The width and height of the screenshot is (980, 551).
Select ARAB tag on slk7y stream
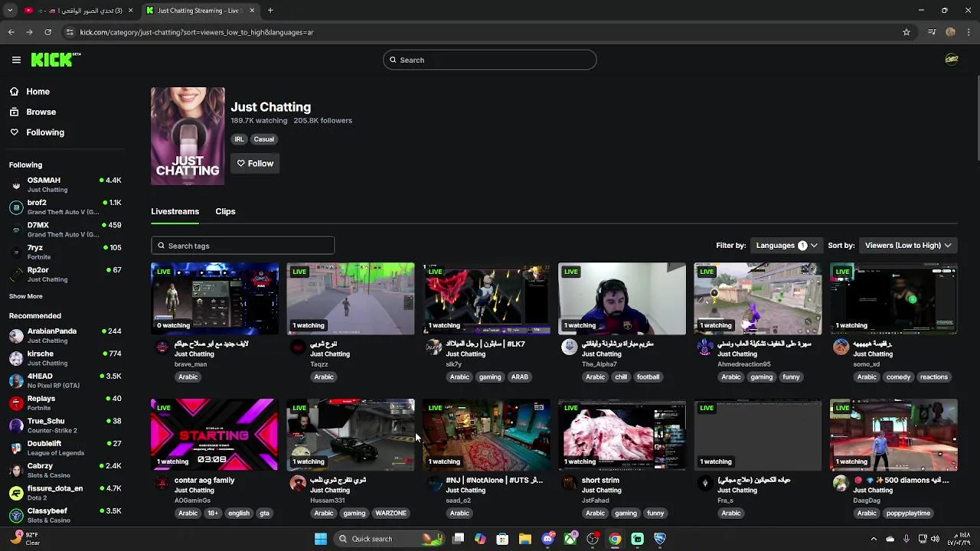(x=519, y=377)
